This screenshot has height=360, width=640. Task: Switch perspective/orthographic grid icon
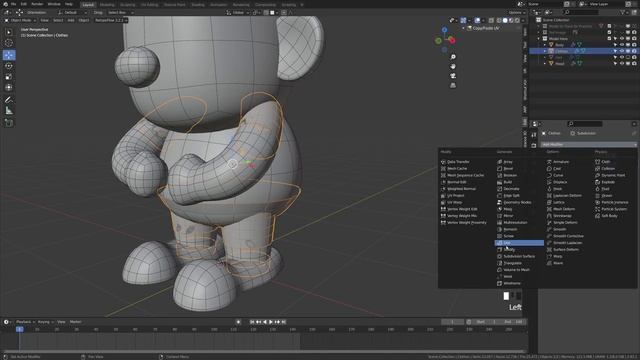coord(453,85)
